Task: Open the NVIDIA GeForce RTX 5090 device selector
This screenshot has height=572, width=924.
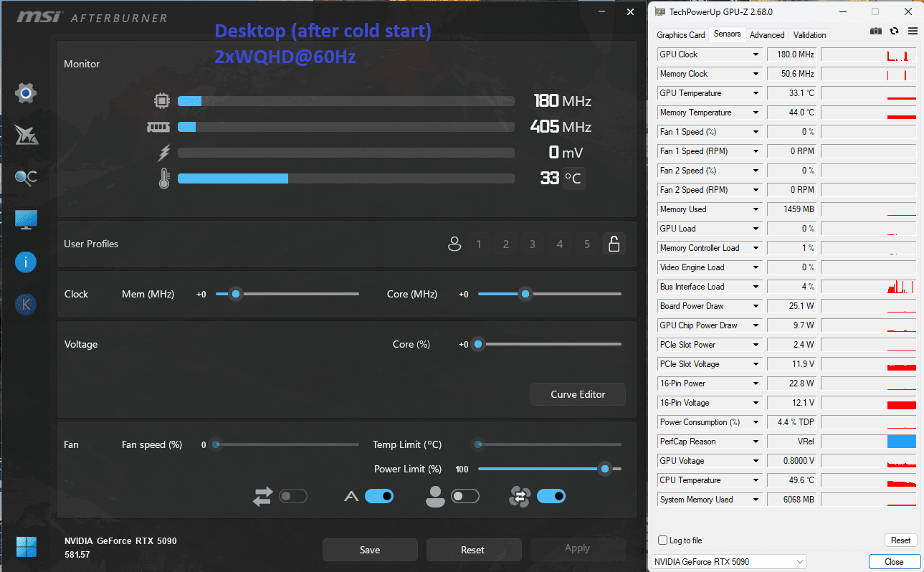Action: tap(729, 562)
